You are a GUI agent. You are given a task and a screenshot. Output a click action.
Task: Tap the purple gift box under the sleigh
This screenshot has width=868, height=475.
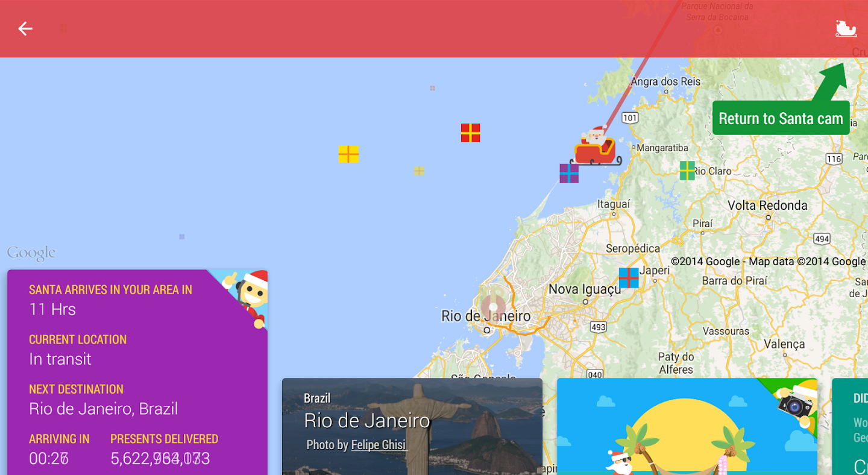click(x=569, y=173)
